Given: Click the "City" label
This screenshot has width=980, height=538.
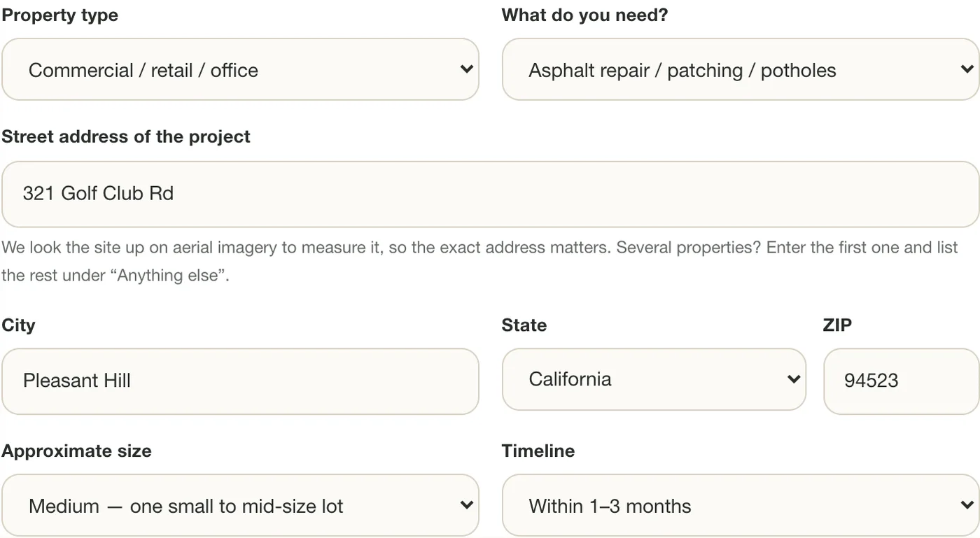Looking at the screenshot, I should tap(18, 325).
